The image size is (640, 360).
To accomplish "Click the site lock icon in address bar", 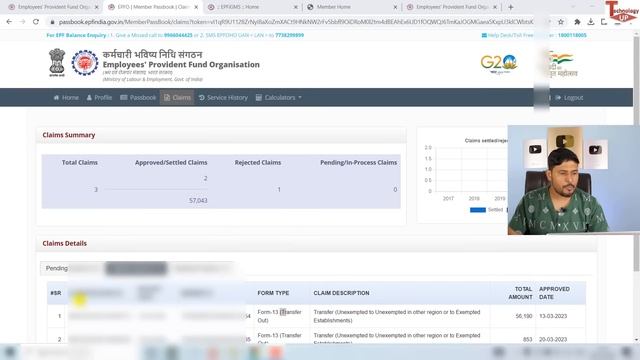I will [52, 22].
